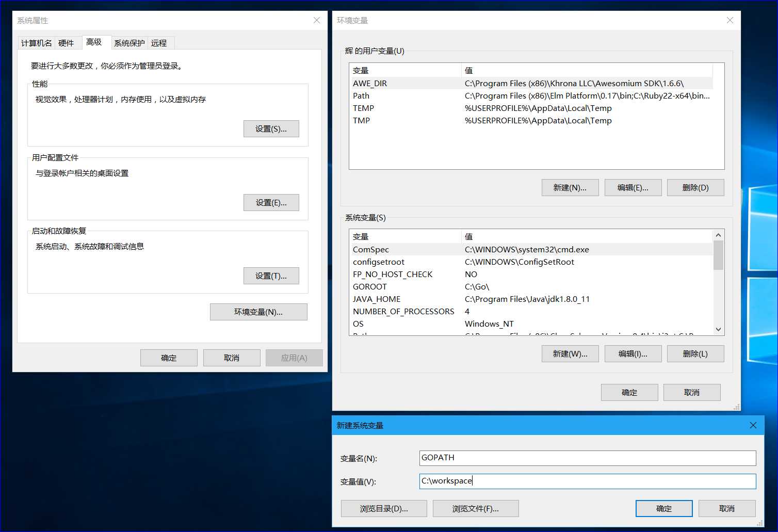Click 编辑(I)... for system variables
This screenshot has height=532, width=778.
pos(633,354)
